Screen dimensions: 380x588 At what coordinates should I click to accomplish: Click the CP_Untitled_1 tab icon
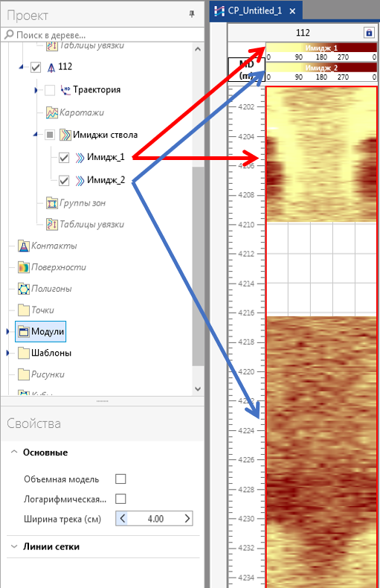click(219, 11)
